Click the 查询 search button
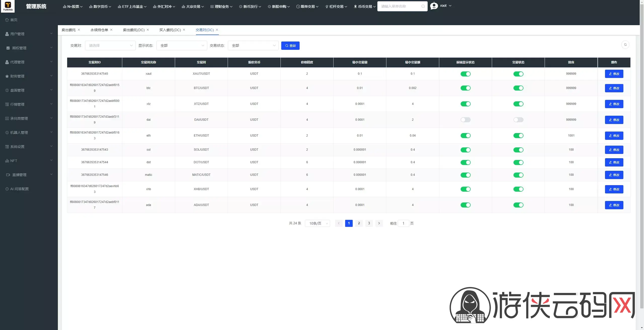Viewport: 644px width, 330px height. [x=290, y=46]
